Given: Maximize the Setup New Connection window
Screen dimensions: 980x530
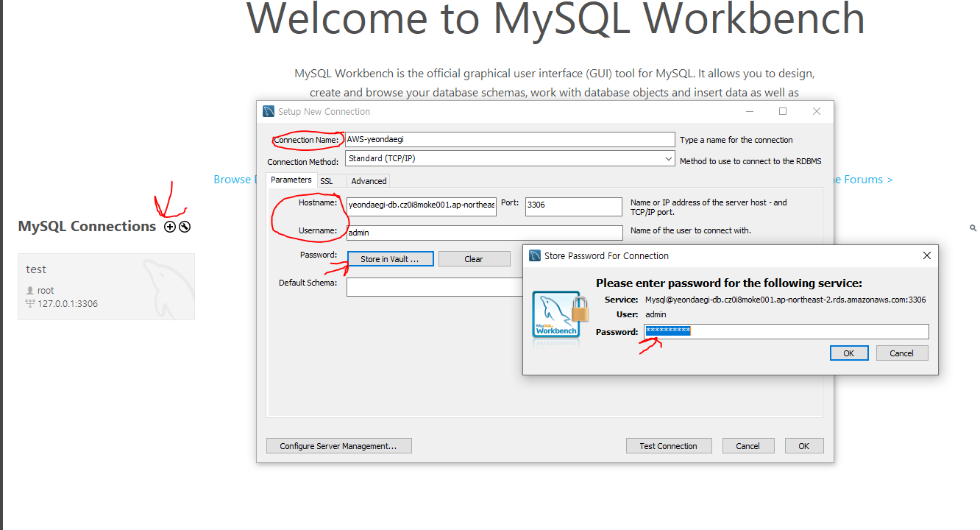Looking at the screenshot, I should (783, 111).
